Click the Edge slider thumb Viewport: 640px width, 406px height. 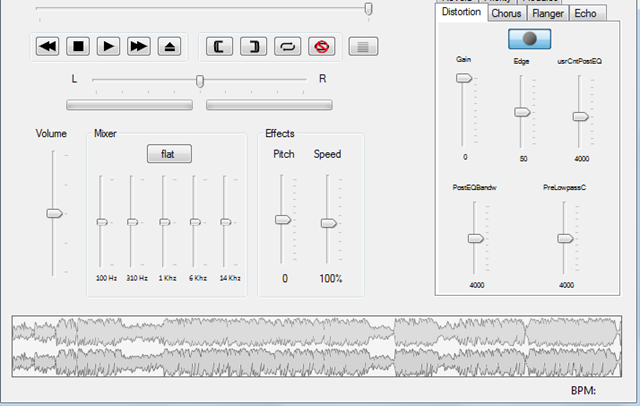point(522,112)
